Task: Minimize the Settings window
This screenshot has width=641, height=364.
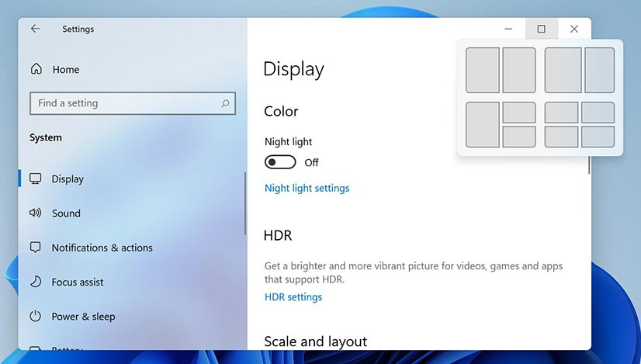Action: pos(508,29)
